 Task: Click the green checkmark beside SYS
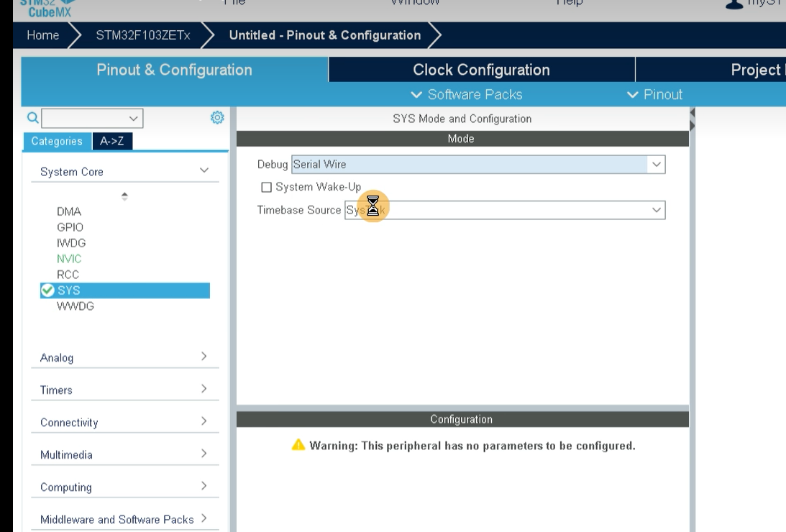[x=47, y=290]
